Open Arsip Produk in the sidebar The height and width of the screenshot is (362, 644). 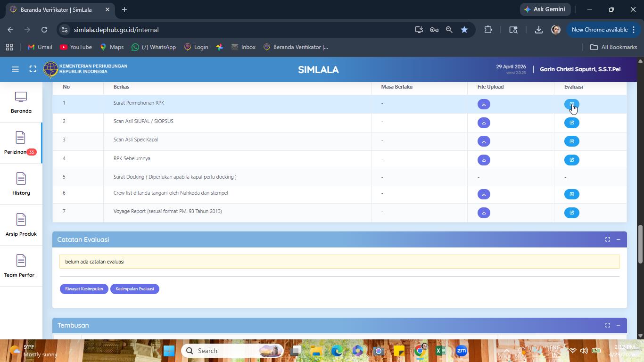(21, 225)
